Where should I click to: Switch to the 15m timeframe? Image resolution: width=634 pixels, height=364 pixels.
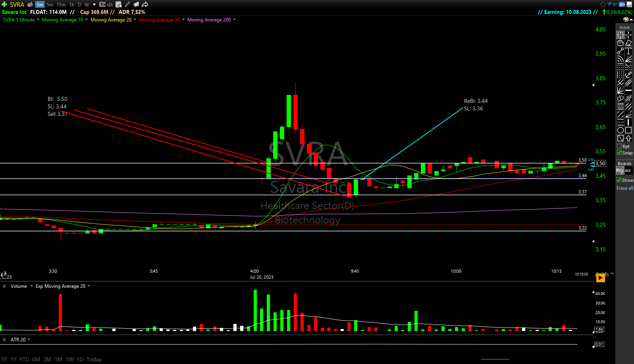(61, 5)
